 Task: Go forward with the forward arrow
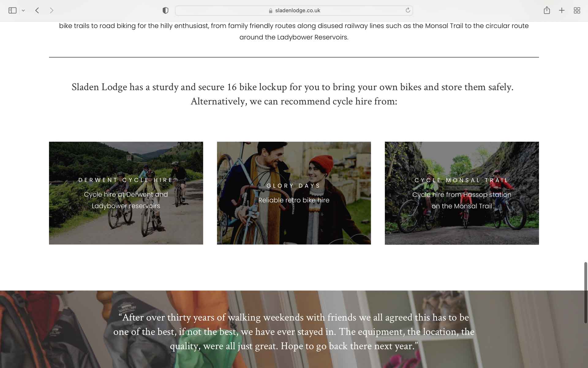point(51,10)
